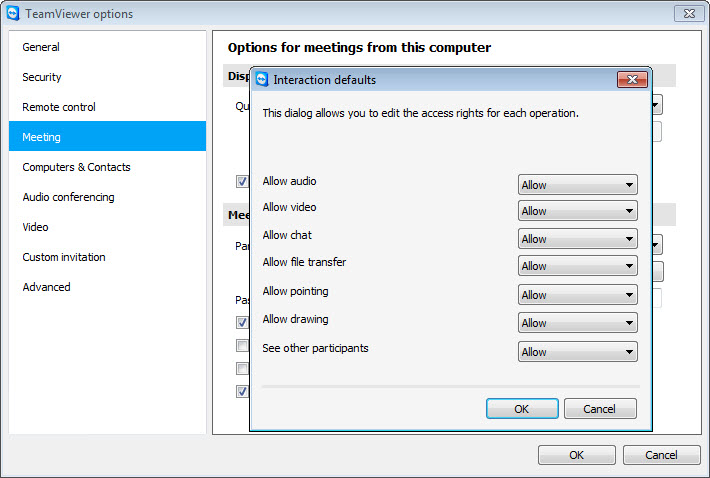
Task: Open the Allow file transfer dropdown
Action: [578, 266]
